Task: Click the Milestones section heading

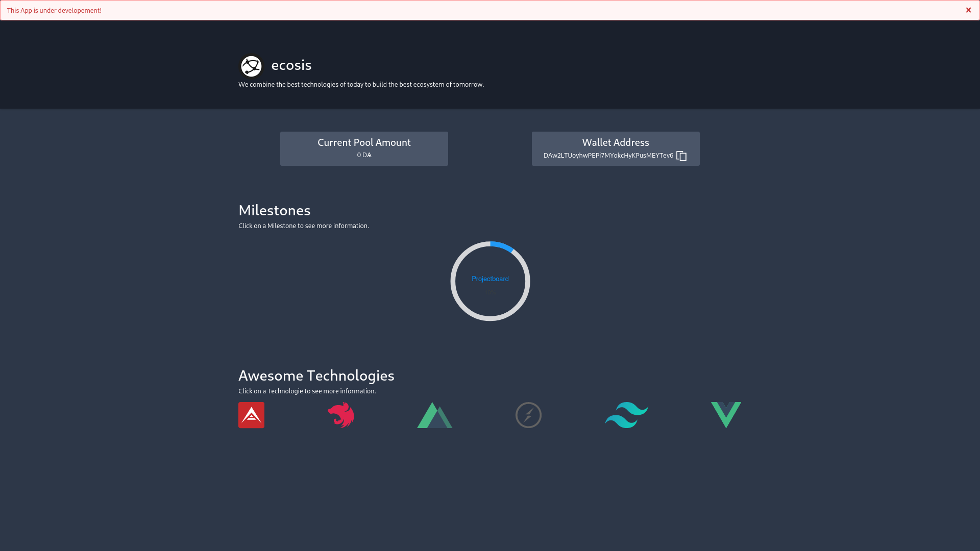Action: coord(274,210)
